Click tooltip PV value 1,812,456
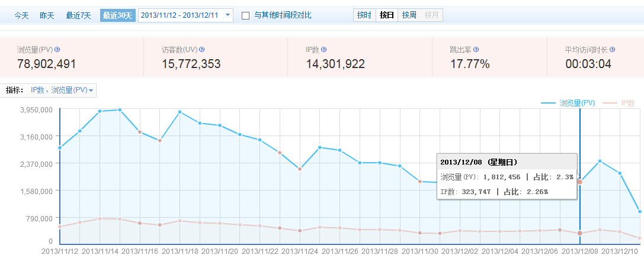Image resolution: width=644 pixels, height=258 pixels. (502, 177)
